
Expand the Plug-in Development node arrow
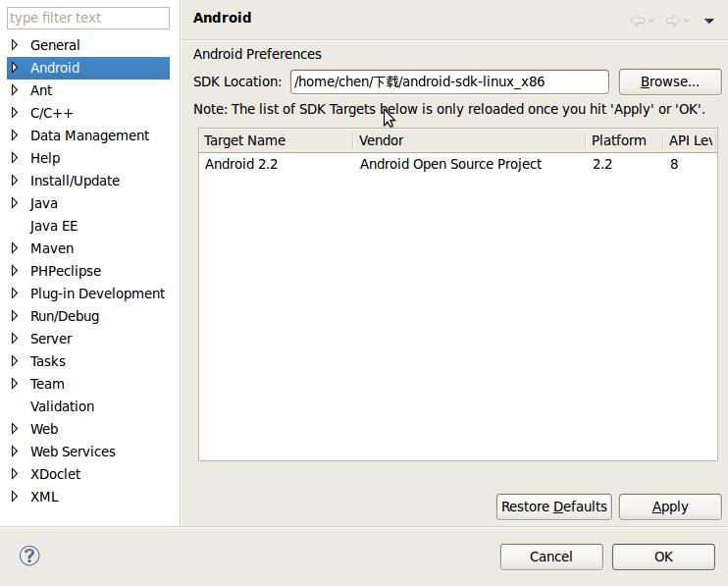(15, 293)
